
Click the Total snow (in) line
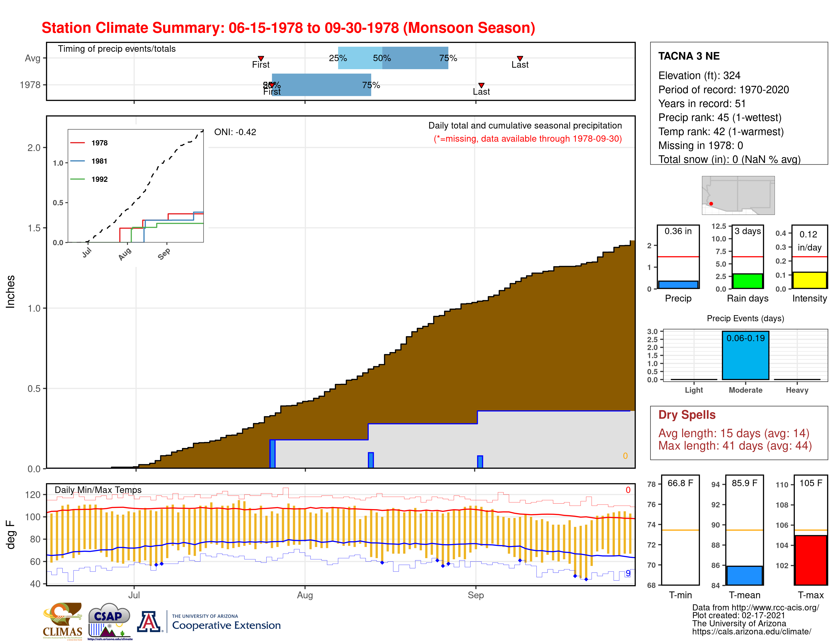point(729,159)
